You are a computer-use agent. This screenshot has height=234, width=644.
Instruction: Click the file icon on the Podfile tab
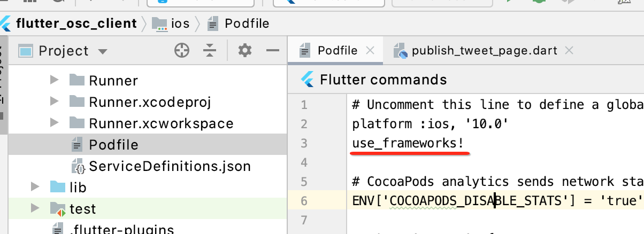point(305,51)
